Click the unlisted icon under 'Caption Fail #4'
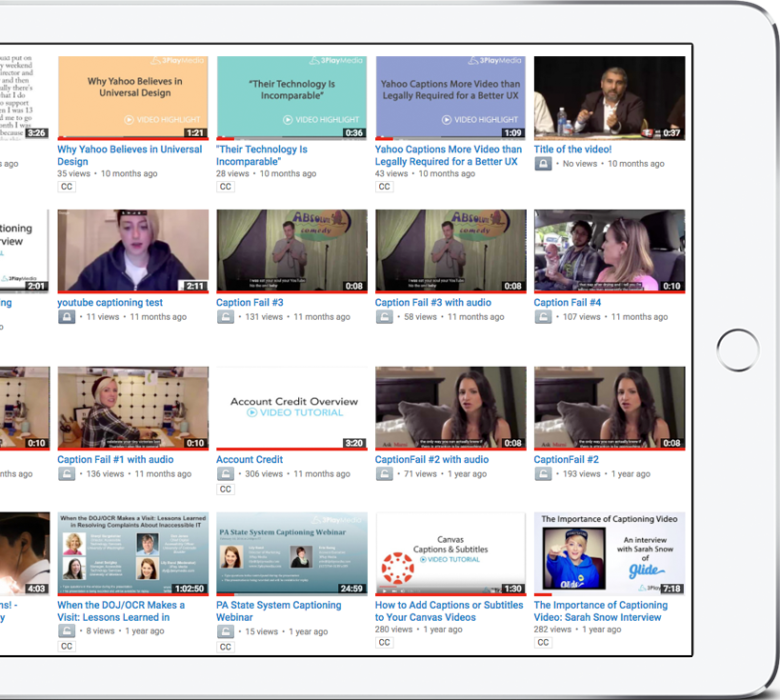Viewport: 780px width, 700px height. (x=543, y=317)
